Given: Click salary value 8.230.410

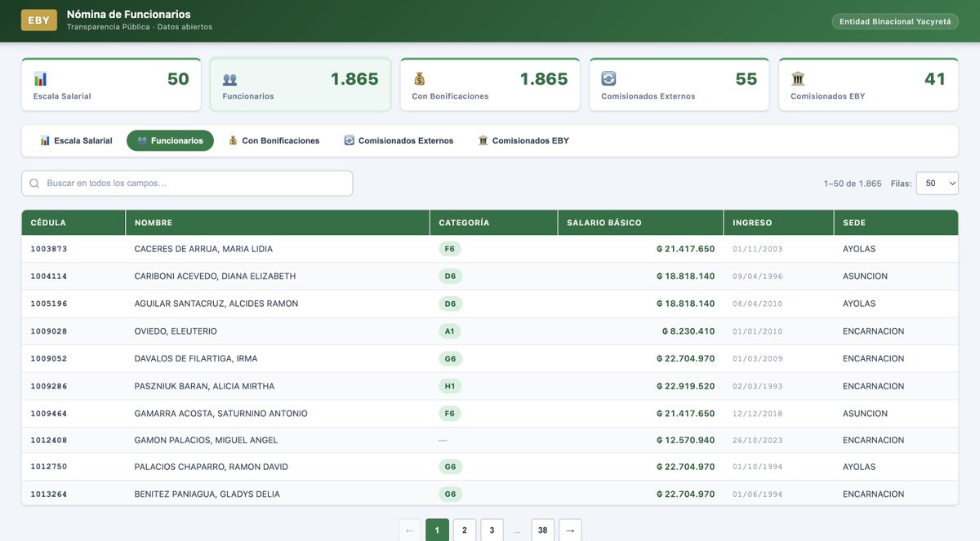Looking at the screenshot, I should 688,331.
